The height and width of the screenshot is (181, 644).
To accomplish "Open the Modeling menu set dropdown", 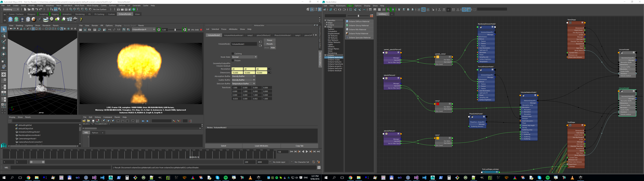I will [x=11, y=9].
